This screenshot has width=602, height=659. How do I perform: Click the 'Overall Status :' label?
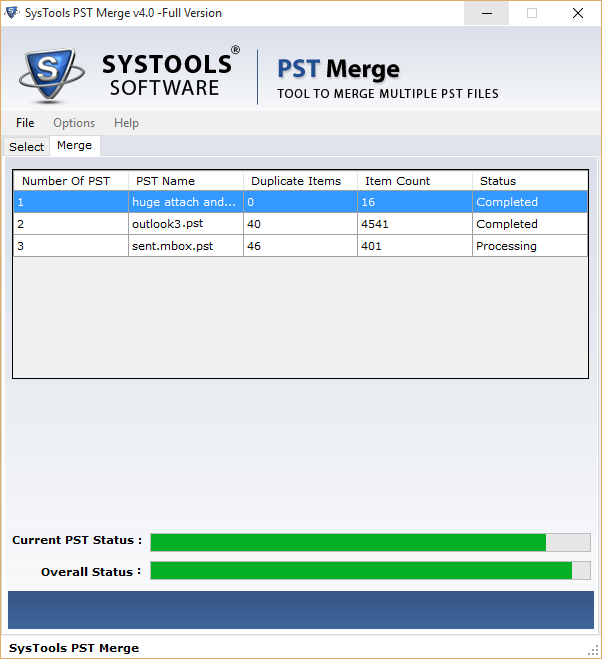(x=91, y=572)
